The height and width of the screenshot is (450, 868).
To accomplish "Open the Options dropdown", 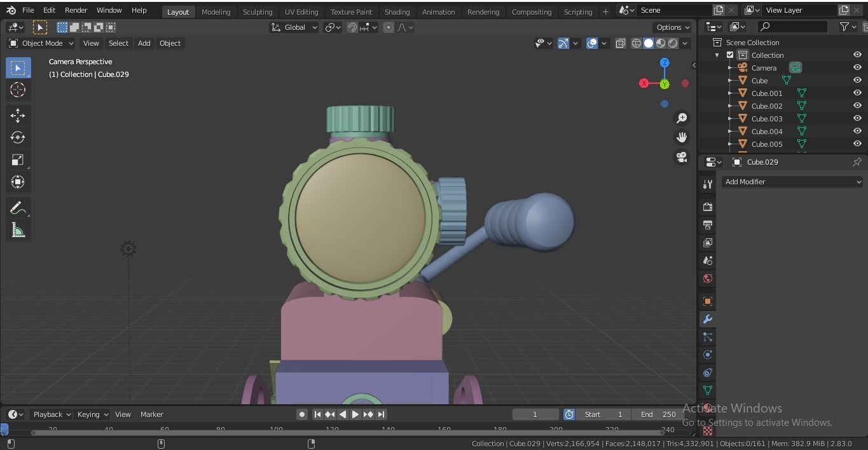I will 673,27.
